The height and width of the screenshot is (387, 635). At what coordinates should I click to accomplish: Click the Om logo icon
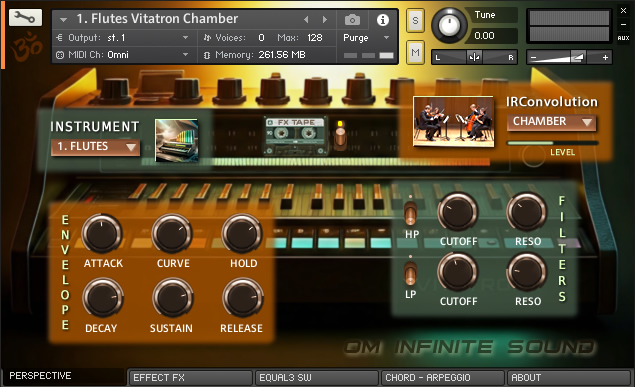27,46
